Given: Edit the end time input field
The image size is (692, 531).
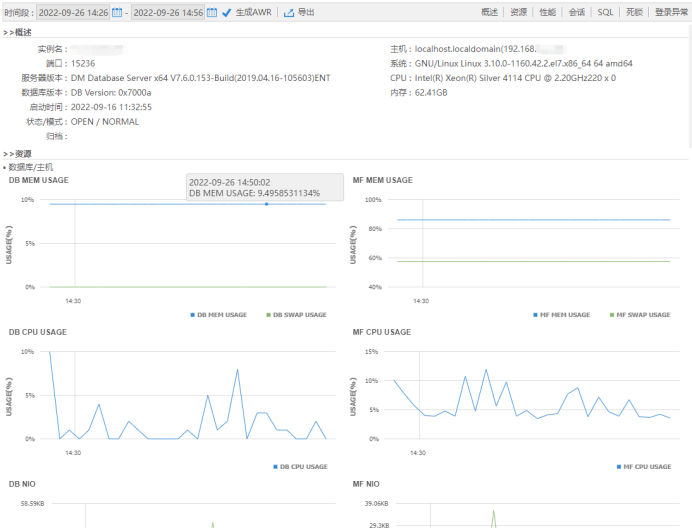Looking at the screenshot, I should (167, 13).
